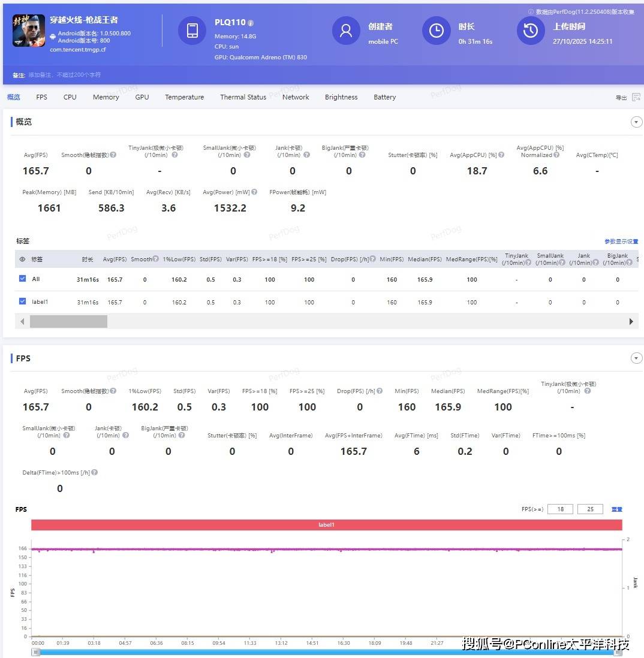Click the help icon beside Avg(AppCPU) [%]
This screenshot has width=644, height=658.
(501, 155)
